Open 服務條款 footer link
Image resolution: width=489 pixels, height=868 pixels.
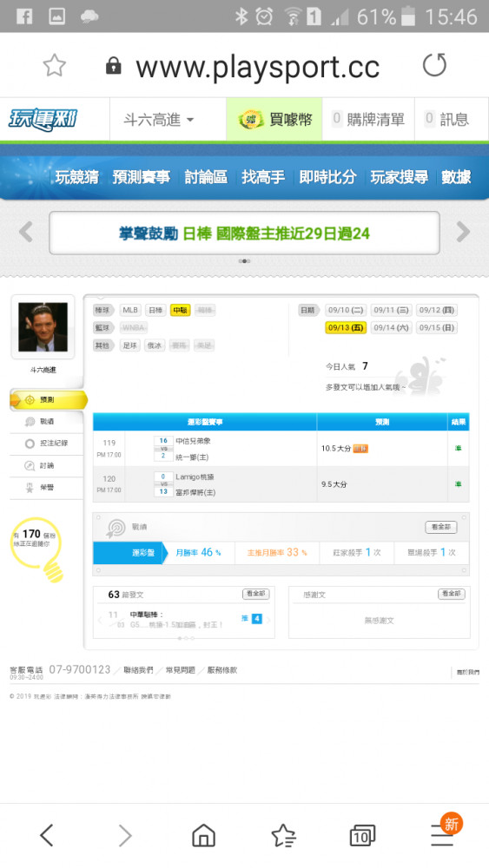222,670
